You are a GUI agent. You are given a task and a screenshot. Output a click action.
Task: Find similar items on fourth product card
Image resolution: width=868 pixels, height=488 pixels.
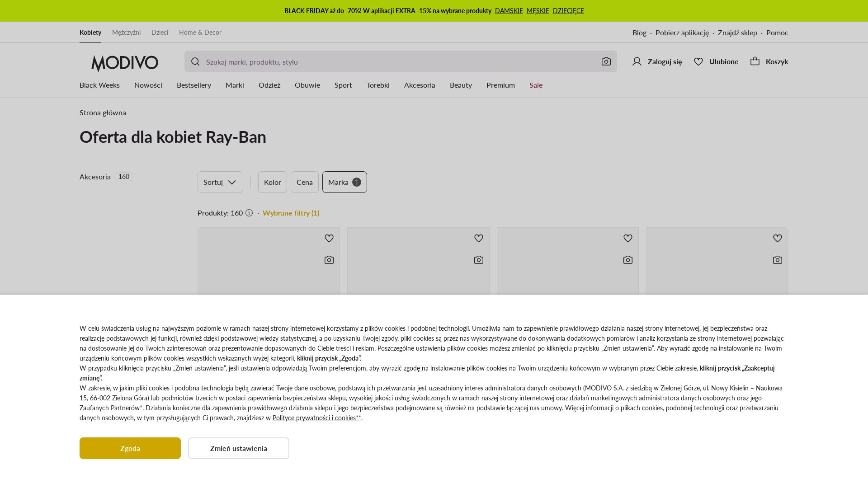tap(778, 260)
